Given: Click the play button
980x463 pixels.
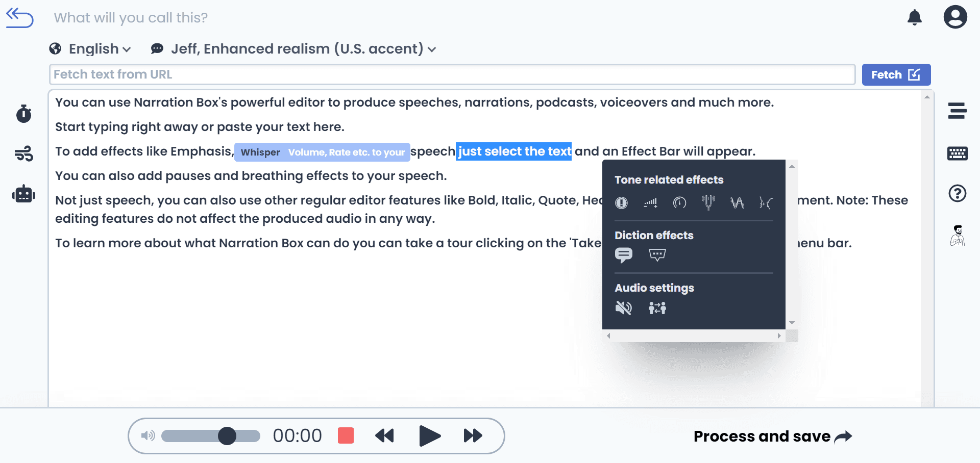Looking at the screenshot, I should [x=430, y=435].
